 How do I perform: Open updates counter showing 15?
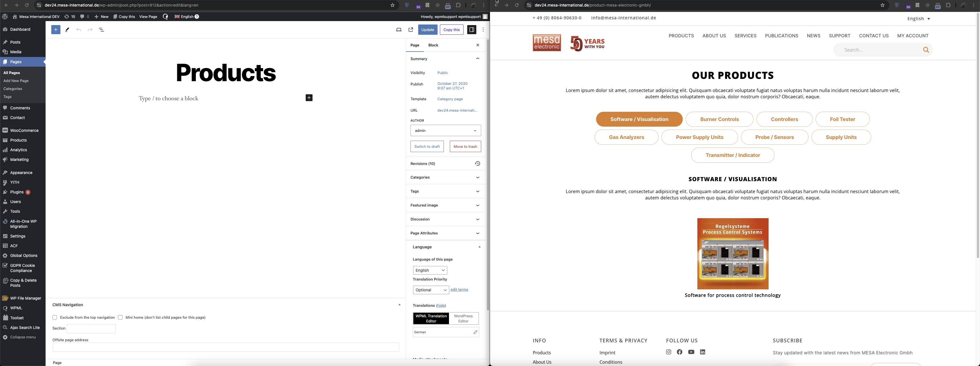tap(70, 17)
